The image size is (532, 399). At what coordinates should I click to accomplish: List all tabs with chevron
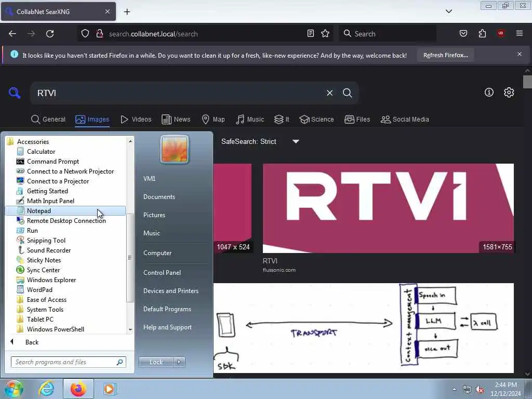(x=448, y=11)
